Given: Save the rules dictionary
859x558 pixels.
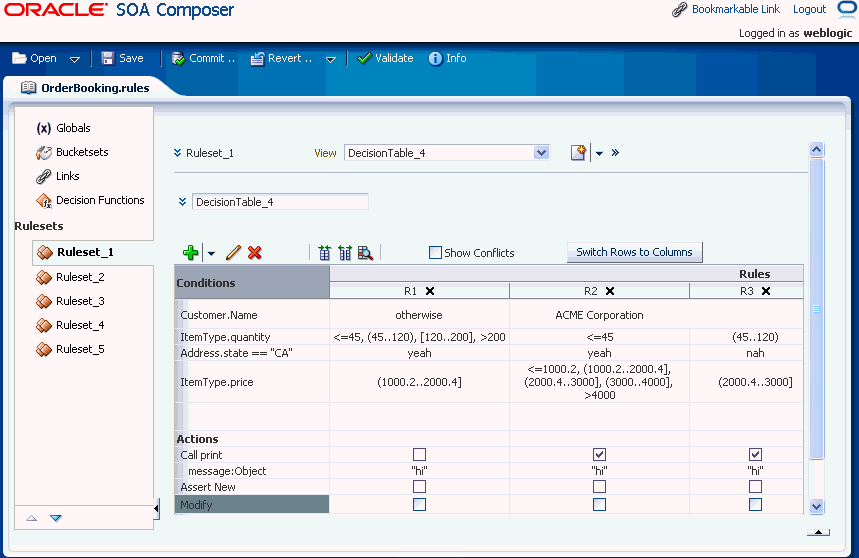Looking at the screenshot, I should point(123,58).
